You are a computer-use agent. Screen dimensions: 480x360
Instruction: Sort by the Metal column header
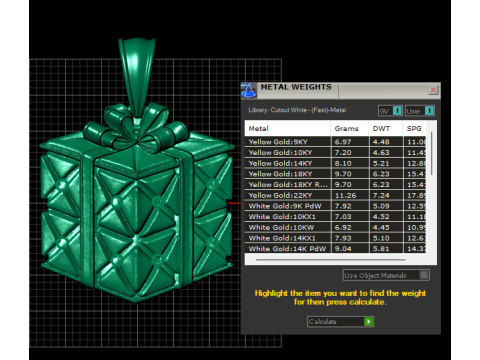click(x=288, y=128)
